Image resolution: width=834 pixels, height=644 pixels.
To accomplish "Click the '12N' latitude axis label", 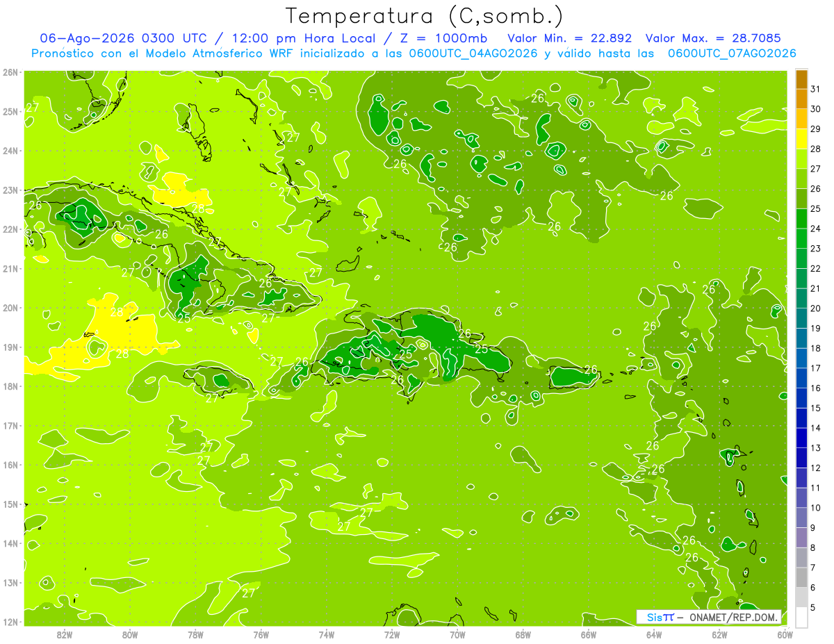I will [10, 622].
